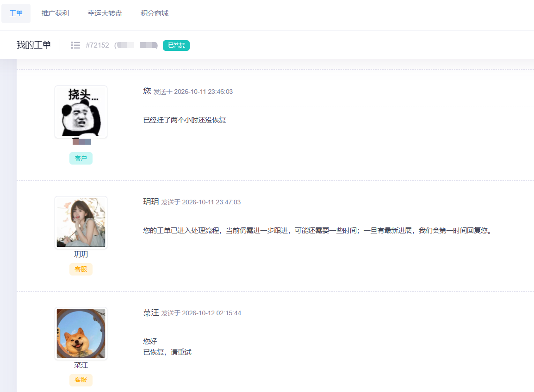Open 玥玥's avatar photo

click(x=81, y=222)
